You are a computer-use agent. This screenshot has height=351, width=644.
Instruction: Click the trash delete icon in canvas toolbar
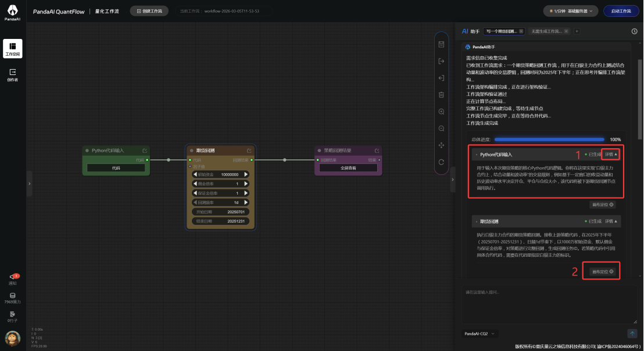coord(442,95)
